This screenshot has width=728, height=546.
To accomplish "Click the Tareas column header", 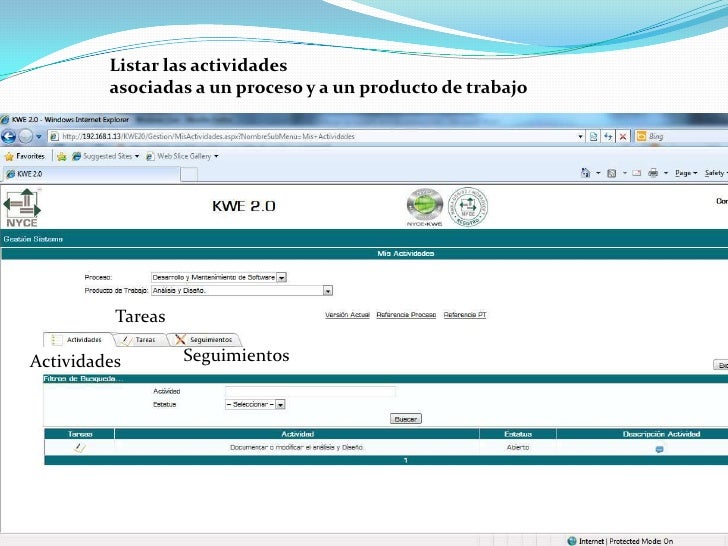I will click(80, 434).
